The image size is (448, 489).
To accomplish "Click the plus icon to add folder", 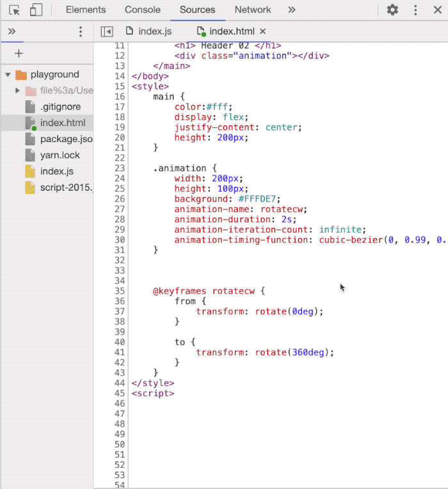I will [x=19, y=54].
